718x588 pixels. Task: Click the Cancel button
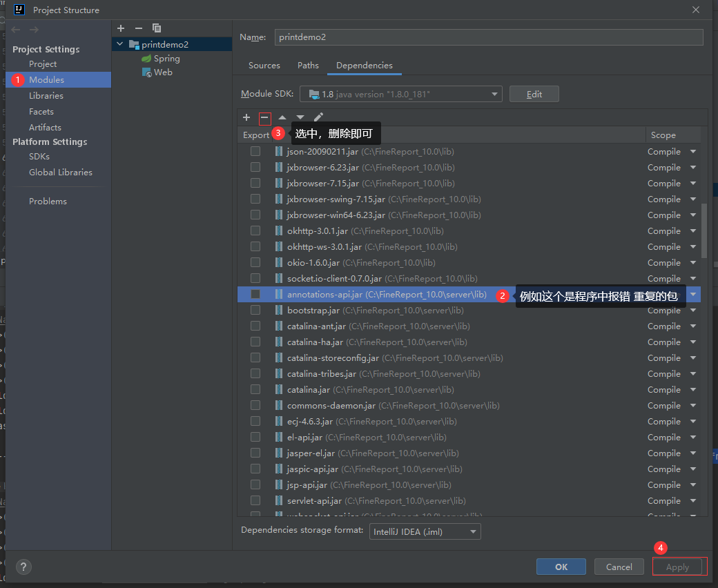619,567
